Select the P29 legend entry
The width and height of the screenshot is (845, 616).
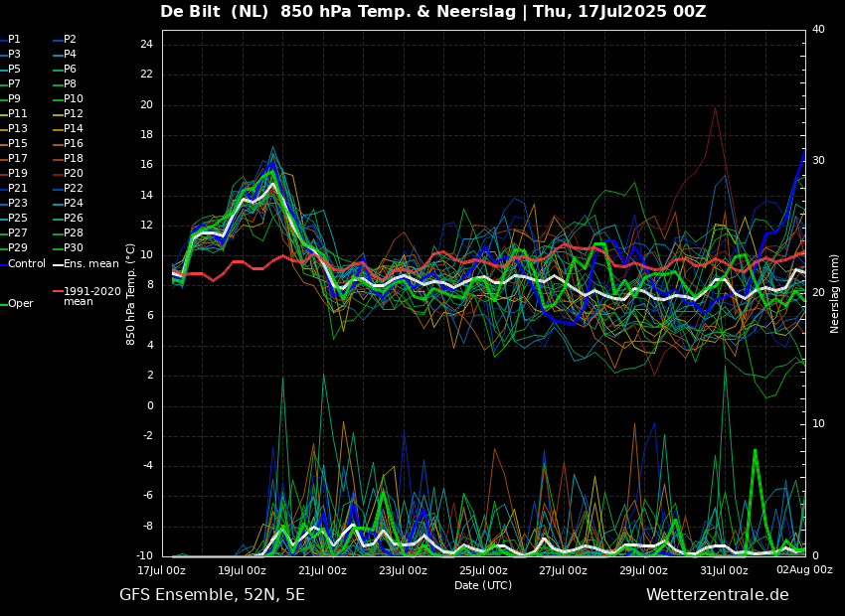[14, 247]
